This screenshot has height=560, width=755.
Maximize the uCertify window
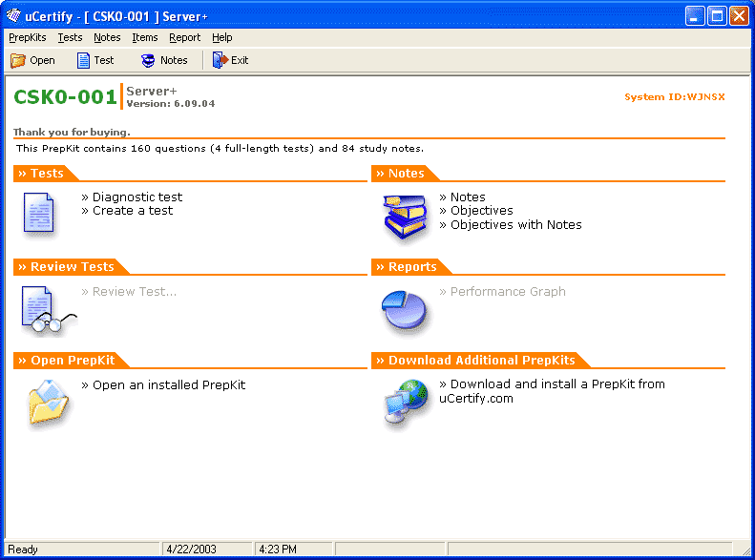click(717, 16)
